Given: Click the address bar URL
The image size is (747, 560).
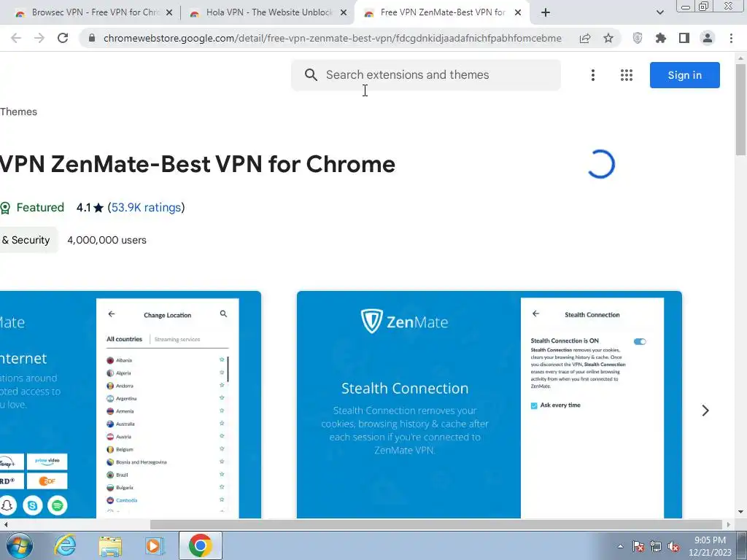Looking at the screenshot, I should coord(332,38).
